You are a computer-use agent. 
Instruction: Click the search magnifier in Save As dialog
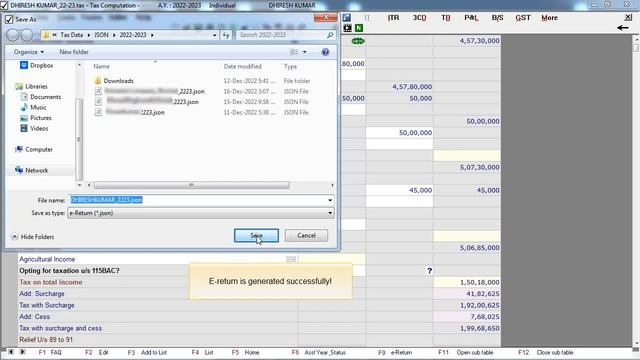click(x=330, y=35)
